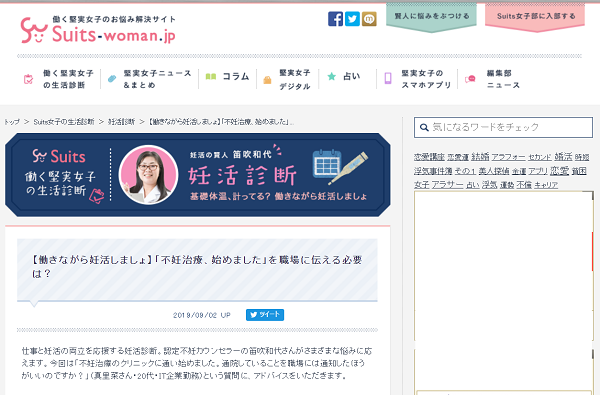Click the 美人探偵 tag link
This screenshot has height=395, width=600.
(494, 171)
